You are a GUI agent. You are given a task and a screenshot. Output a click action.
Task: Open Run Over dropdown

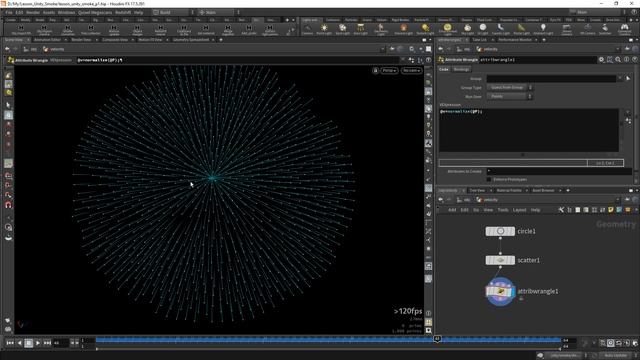(510, 96)
